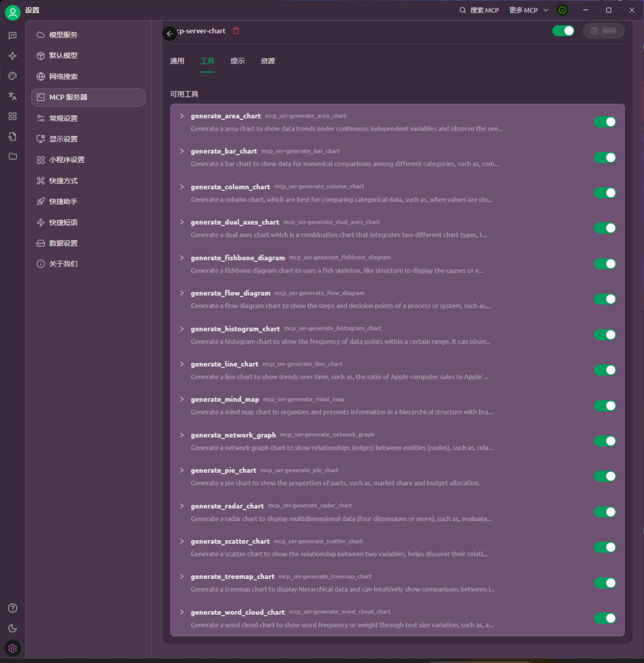
Task: Expand generate_radar_chart details chevron
Action: point(182,506)
